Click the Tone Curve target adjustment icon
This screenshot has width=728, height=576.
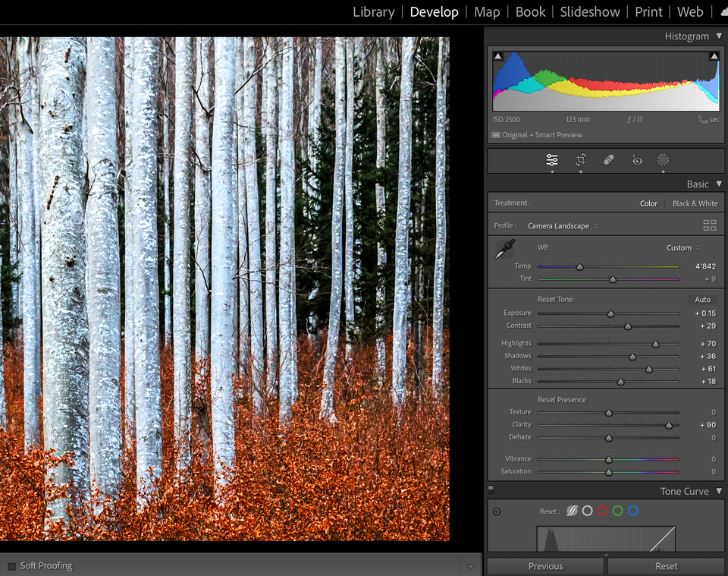coord(497,511)
